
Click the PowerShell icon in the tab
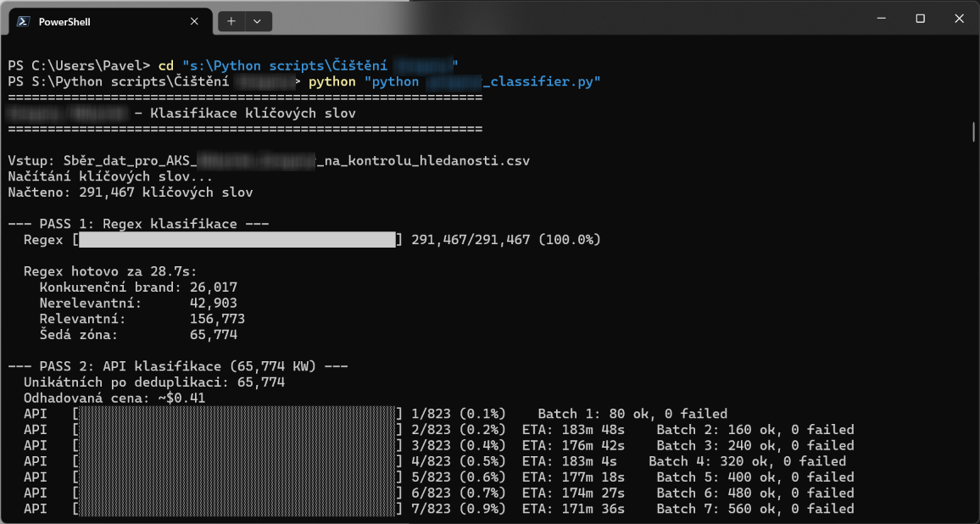point(25,21)
